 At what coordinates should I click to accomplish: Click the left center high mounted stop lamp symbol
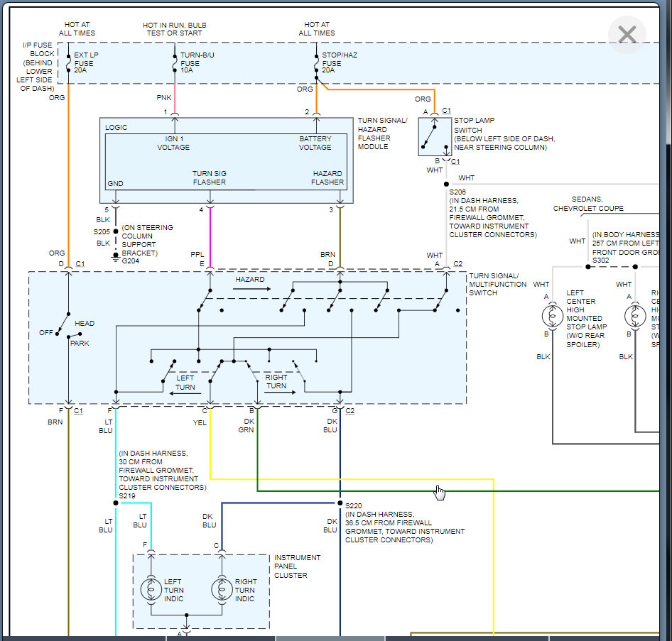click(553, 317)
